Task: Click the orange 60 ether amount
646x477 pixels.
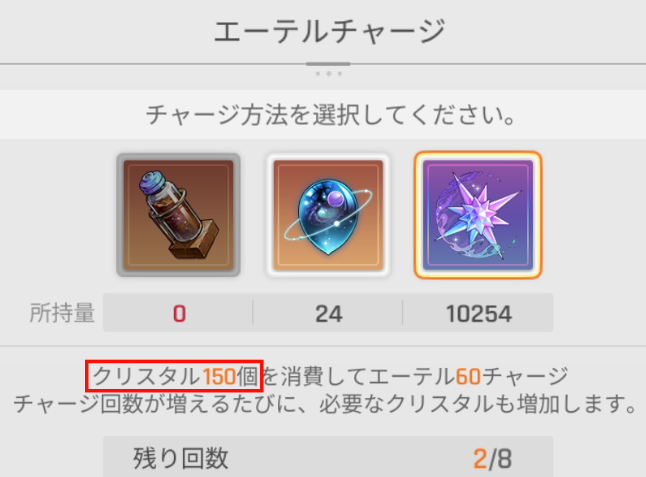Action: click(x=468, y=376)
